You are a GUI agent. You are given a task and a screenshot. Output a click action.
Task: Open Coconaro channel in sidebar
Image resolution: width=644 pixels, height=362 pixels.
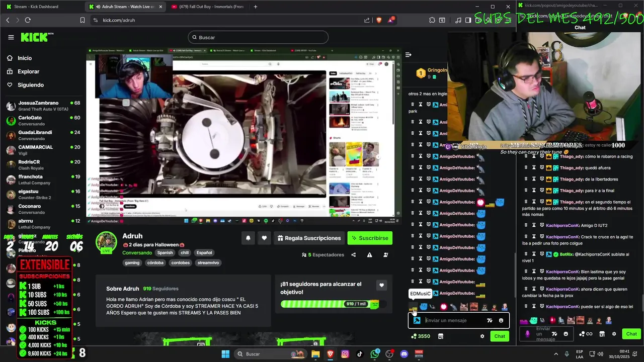[x=43, y=209]
